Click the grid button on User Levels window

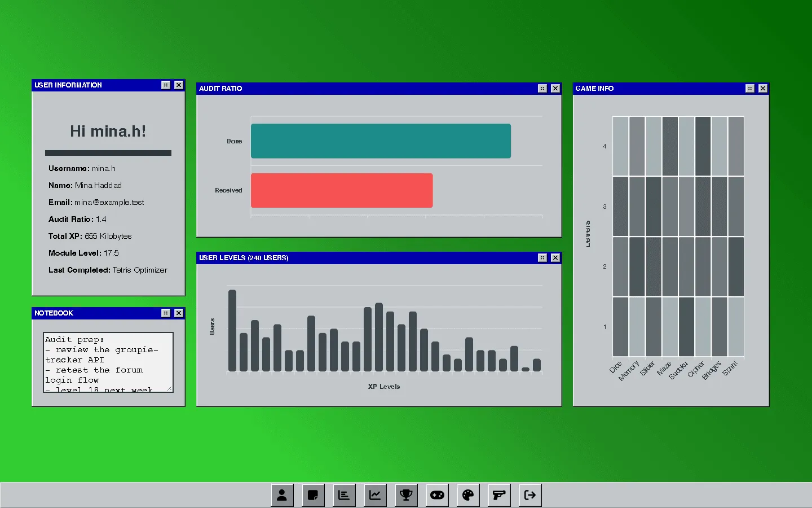(x=542, y=257)
